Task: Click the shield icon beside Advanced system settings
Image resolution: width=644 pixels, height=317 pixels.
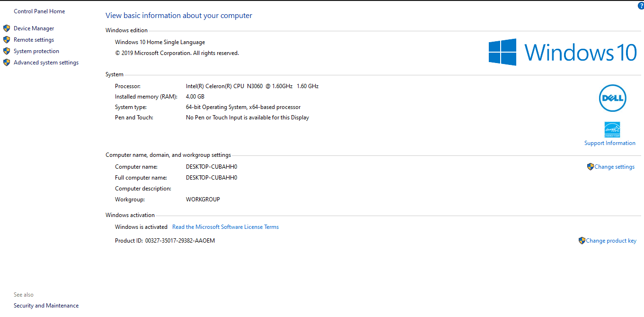Action: pyautogui.click(x=7, y=63)
